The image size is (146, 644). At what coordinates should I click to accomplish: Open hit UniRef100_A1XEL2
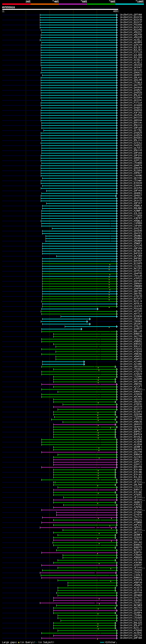click(131, 40)
